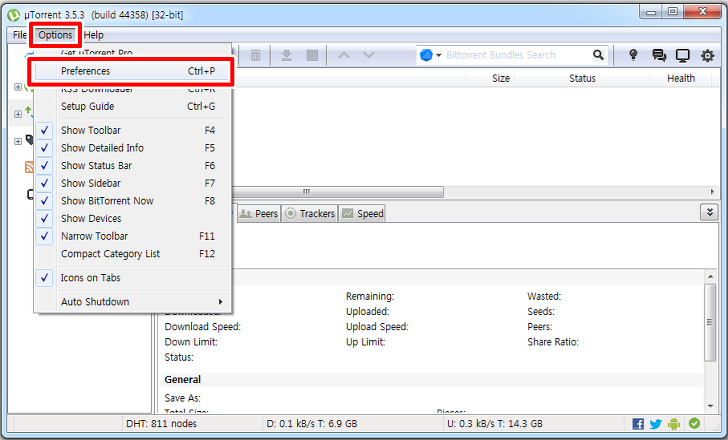Click the lightbulb icon in toolbar
The width and height of the screenshot is (728, 440).
[633, 55]
